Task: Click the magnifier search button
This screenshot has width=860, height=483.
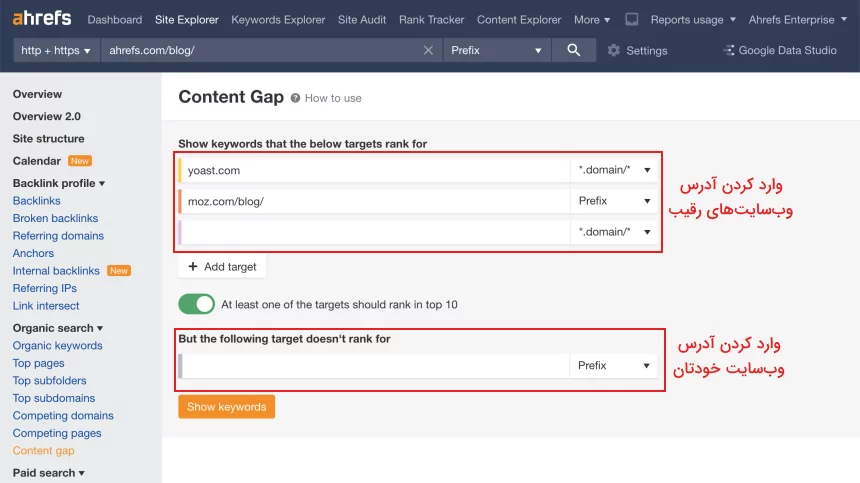Action: point(573,50)
